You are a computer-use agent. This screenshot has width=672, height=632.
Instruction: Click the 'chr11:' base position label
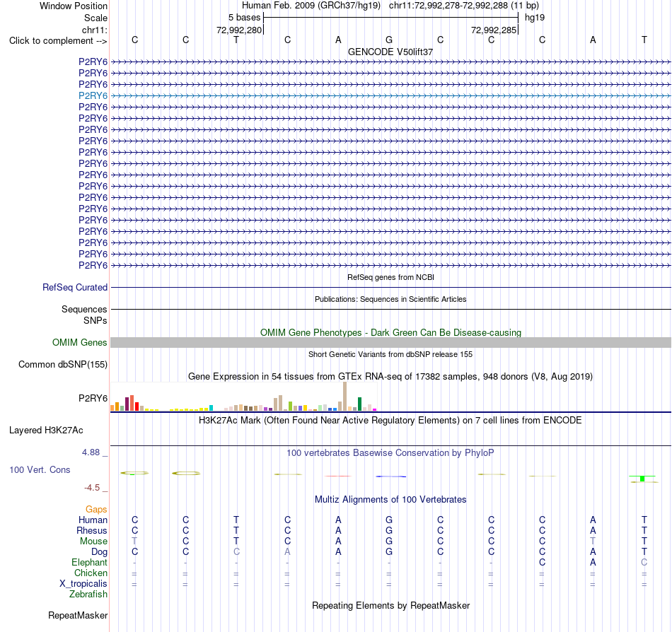[x=94, y=30]
